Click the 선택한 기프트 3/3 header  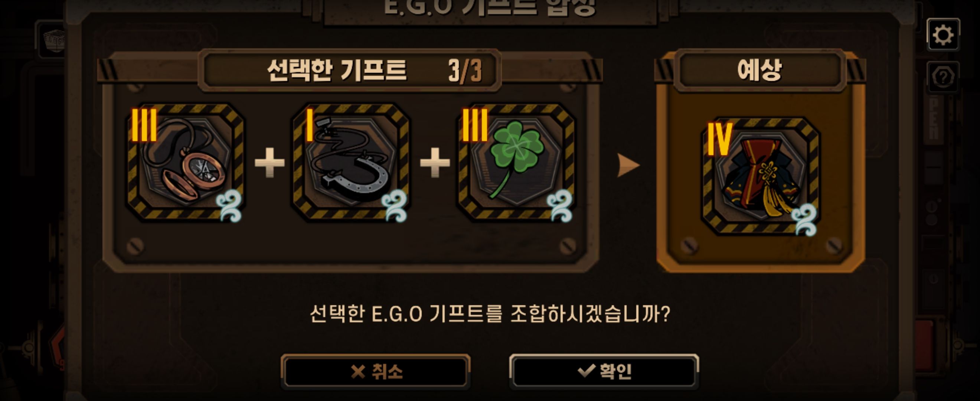(349, 71)
